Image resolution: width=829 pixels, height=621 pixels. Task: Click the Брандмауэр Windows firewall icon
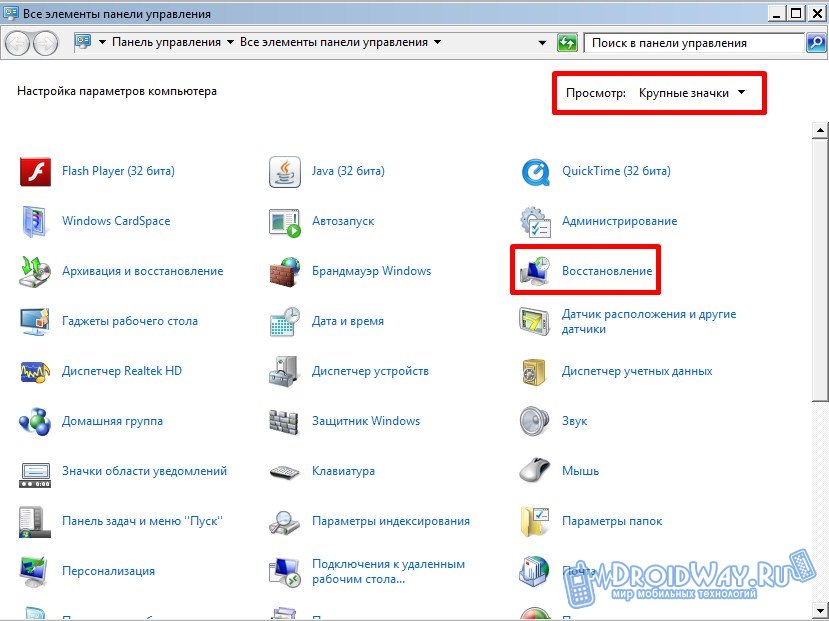pos(285,271)
